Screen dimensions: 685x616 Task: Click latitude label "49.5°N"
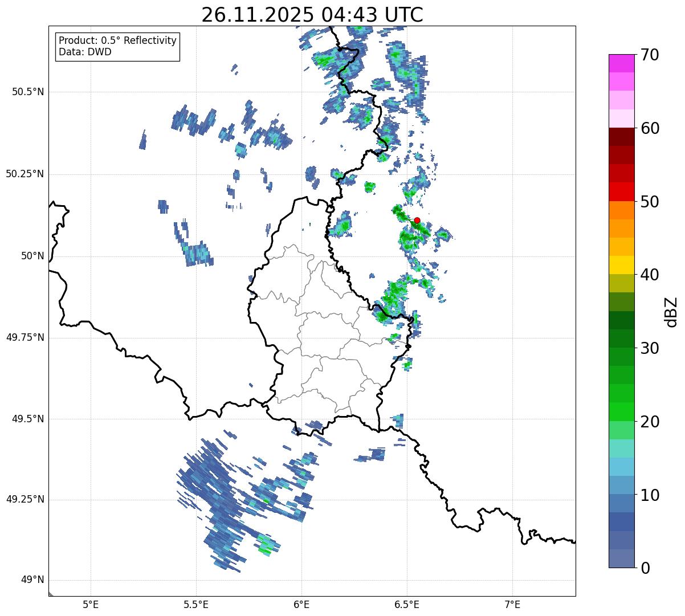click(27, 419)
